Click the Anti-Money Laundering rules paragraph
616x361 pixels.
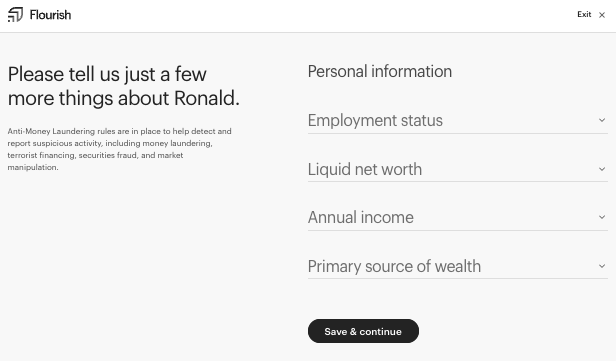click(119, 149)
